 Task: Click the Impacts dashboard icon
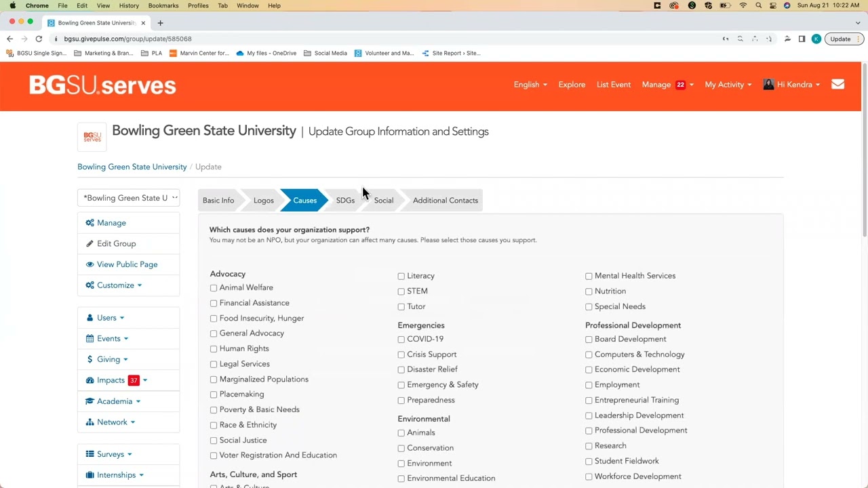tap(90, 380)
